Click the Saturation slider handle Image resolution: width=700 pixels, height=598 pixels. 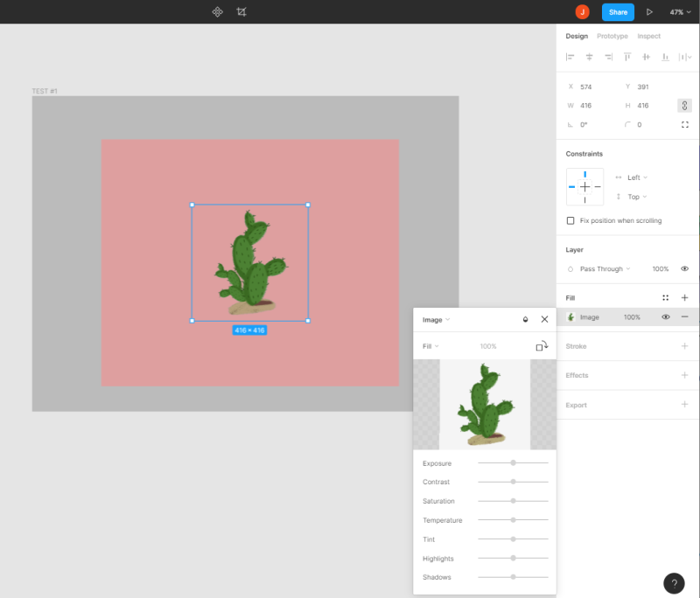pyautogui.click(x=514, y=501)
